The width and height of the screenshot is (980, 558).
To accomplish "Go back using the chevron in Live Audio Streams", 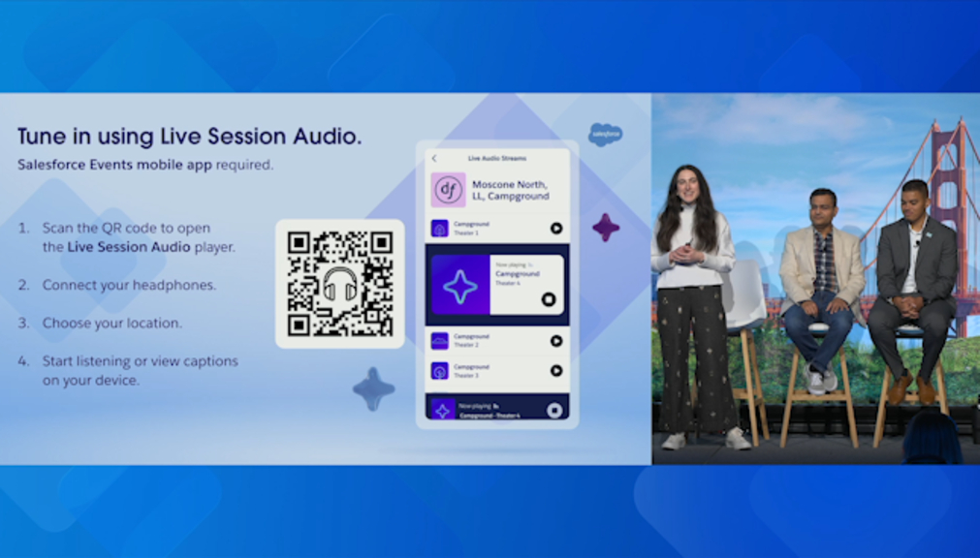I will coord(434,158).
